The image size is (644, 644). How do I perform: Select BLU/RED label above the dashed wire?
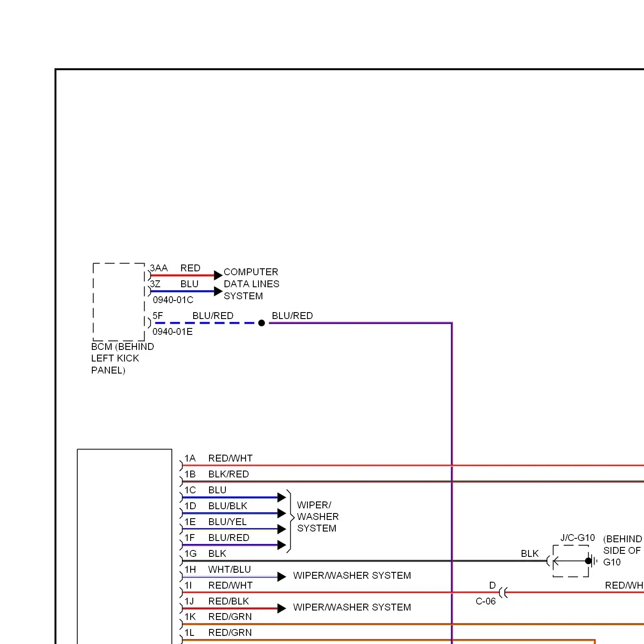(x=213, y=316)
